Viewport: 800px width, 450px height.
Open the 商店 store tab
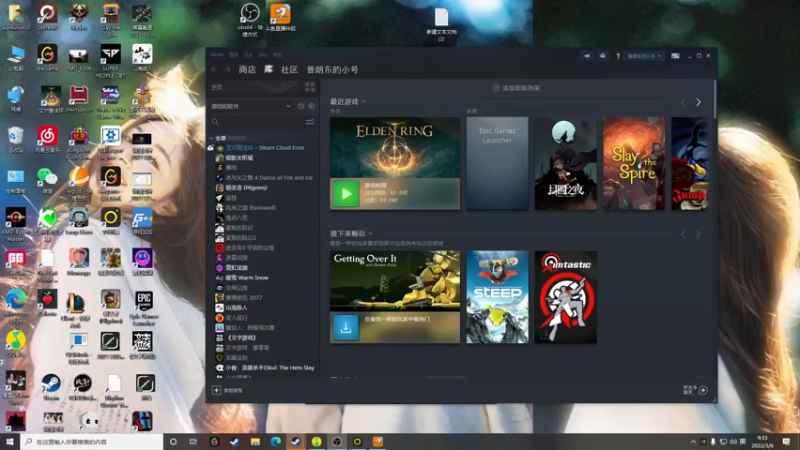[247, 69]
